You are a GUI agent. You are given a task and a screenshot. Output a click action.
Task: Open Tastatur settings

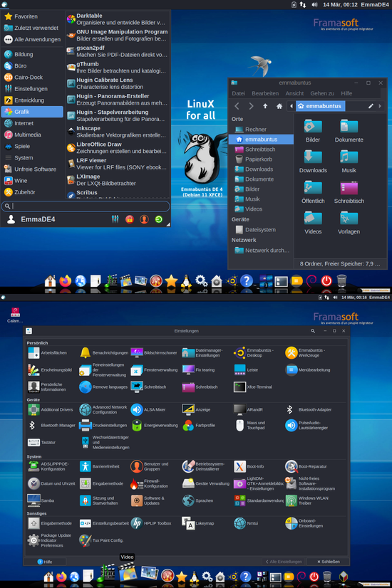coord(41,443)
